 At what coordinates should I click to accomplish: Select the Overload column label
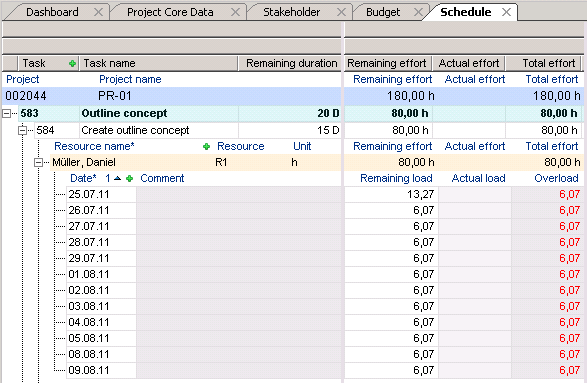(x=556, y=179)
